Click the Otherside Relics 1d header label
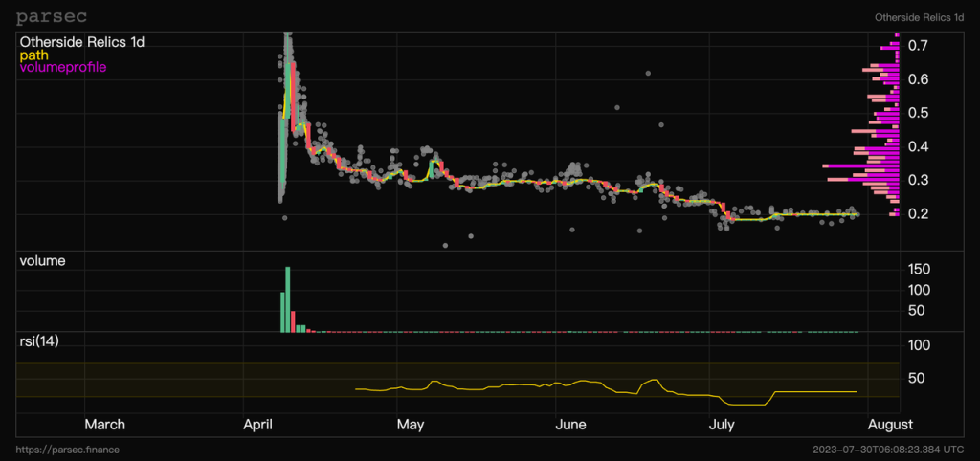Viewport: 980px width, 461px height. [x=920, y=17]
